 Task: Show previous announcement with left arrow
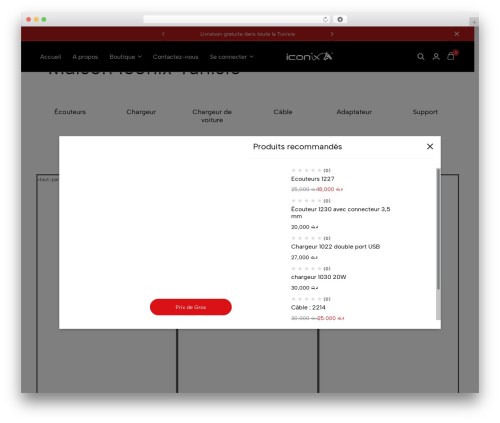click(163, 34)
